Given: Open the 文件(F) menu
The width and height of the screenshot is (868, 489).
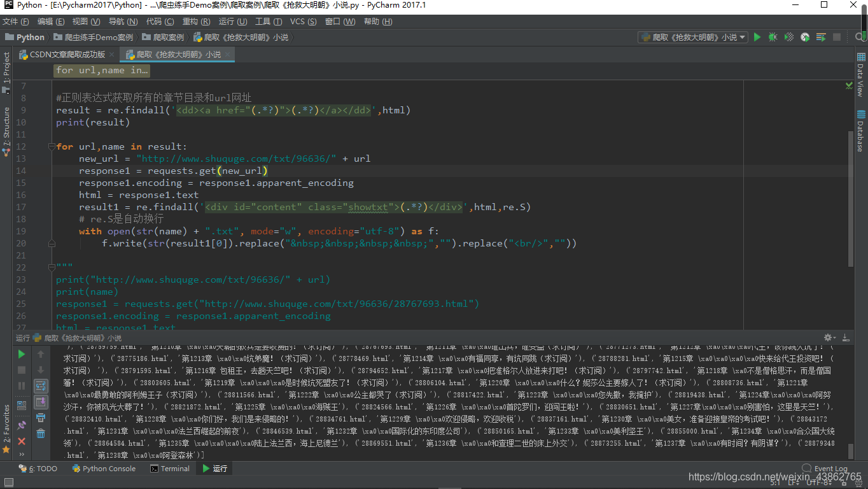Looking at the screenshot, I should pos(16,22).
